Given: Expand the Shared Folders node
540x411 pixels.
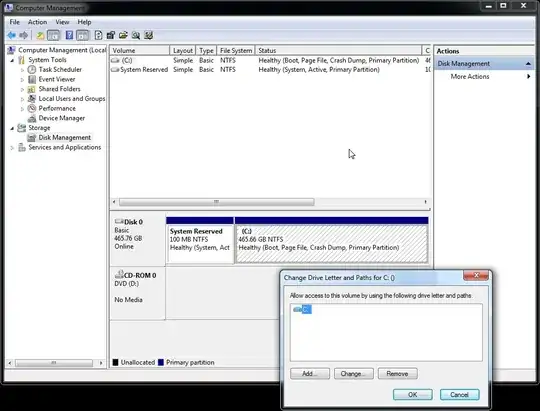Looking at the screenshot, I should coord(22,89).
